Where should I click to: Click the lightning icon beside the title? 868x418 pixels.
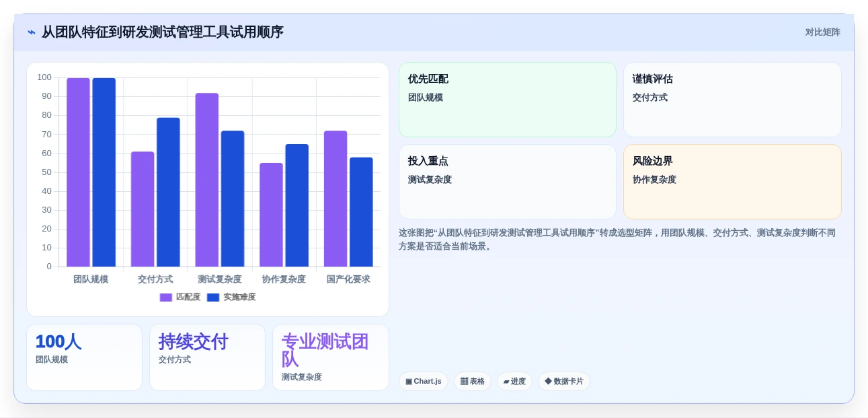(x=32, y=32)
